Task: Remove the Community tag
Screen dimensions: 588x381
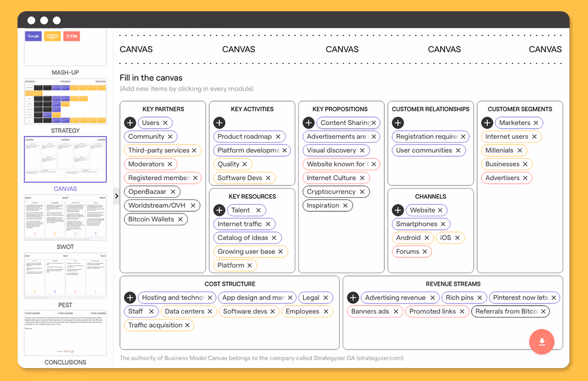Action: tap(170, 137)
